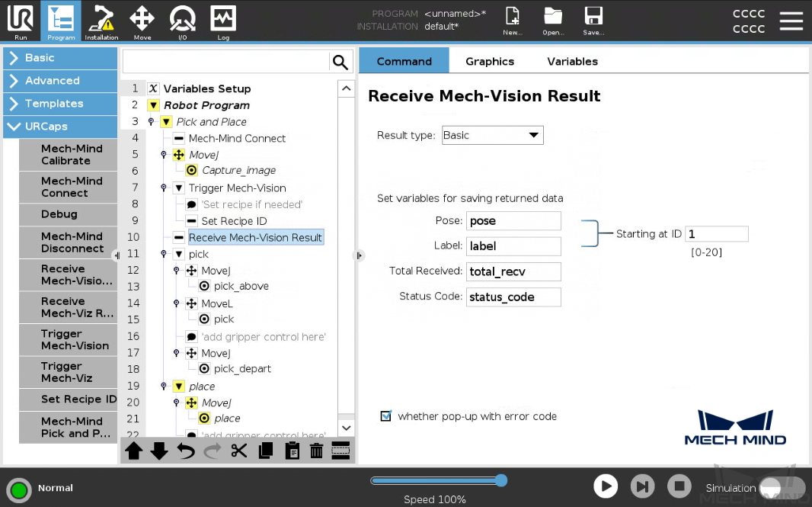The image size is (812, 507).
Task: Click the Set Recipe ID URCap button
Action: (69, 400)
